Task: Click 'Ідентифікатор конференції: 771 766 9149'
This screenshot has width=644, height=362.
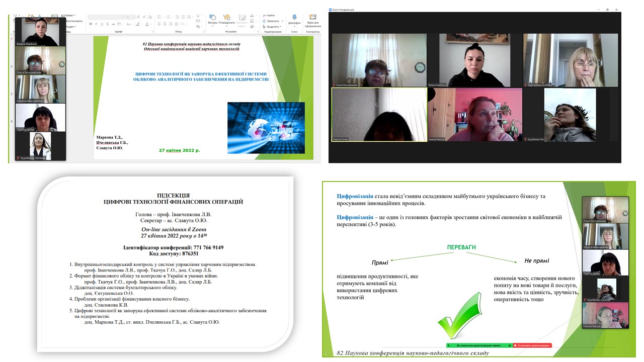Action: point(173,247)
